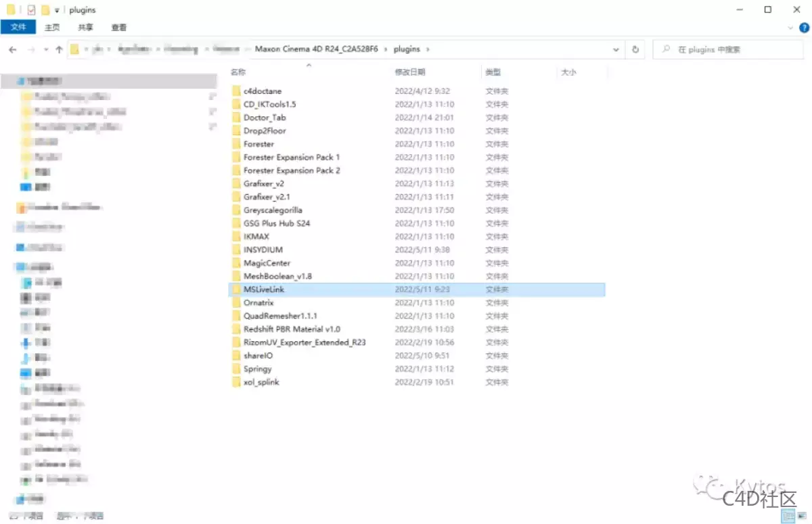The image size is (812, 524).
Task: Expand the chevron after plugins in path
Action: pyautogui.click(x=428, y=49)
